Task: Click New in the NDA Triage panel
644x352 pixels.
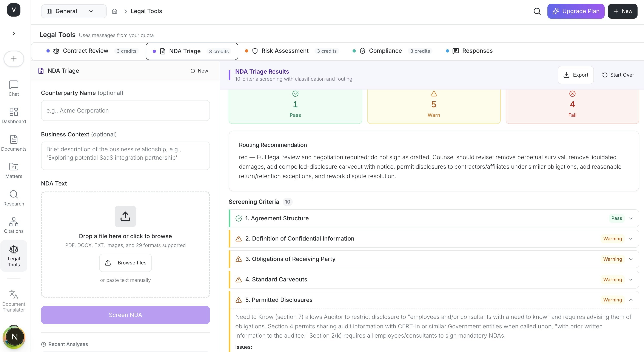Action: coord(199,71)
